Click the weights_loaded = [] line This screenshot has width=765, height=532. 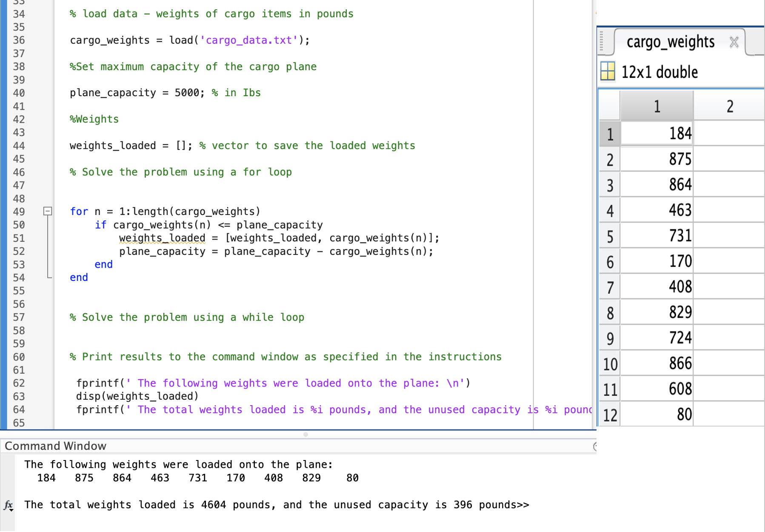tap(243, 146)
